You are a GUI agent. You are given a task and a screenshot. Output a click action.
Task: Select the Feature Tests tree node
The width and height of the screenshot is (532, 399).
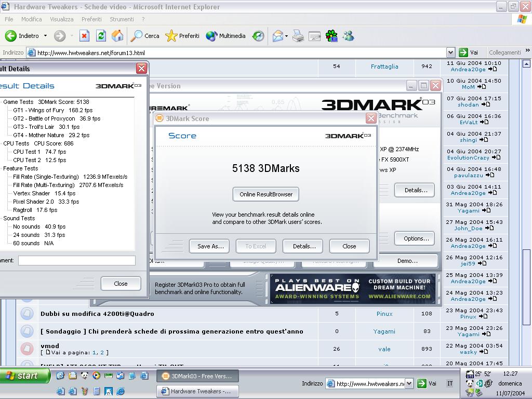pos(21,168)
